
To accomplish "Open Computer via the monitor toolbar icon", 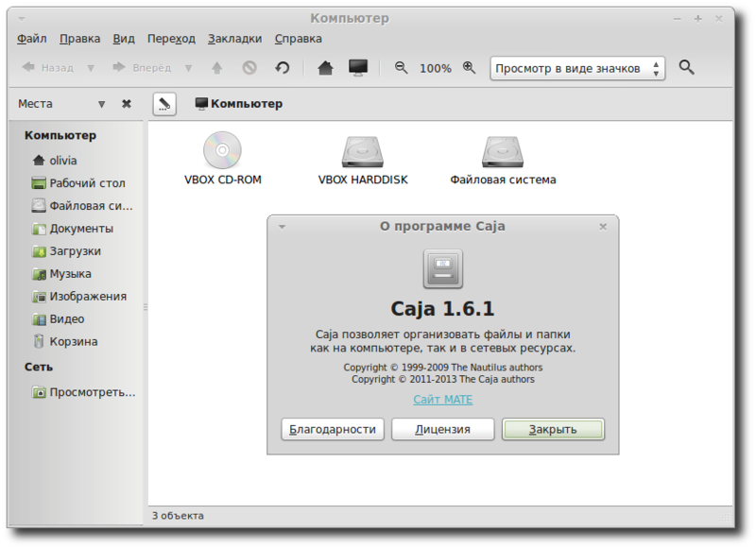I will tap(356, 67).
